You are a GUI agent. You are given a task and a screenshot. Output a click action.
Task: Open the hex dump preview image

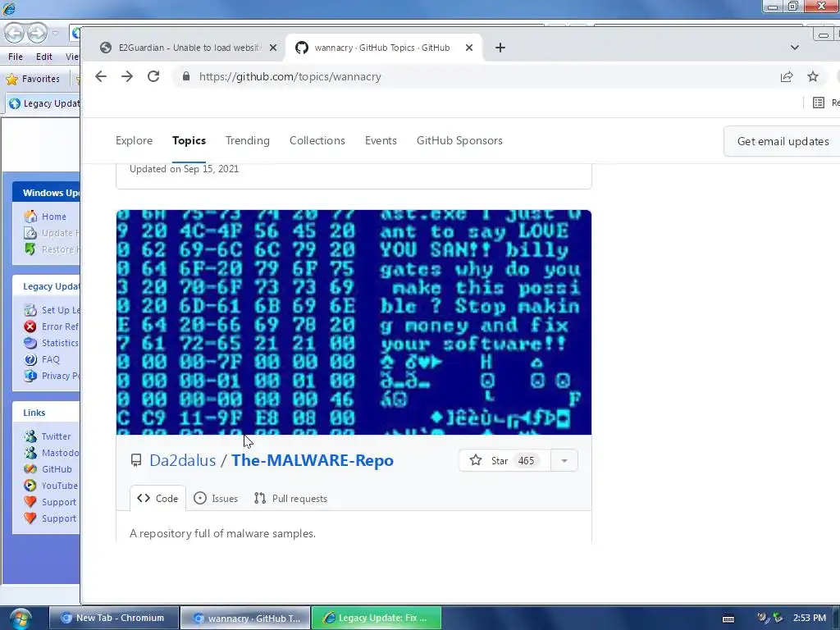click(x=354, y=322)
